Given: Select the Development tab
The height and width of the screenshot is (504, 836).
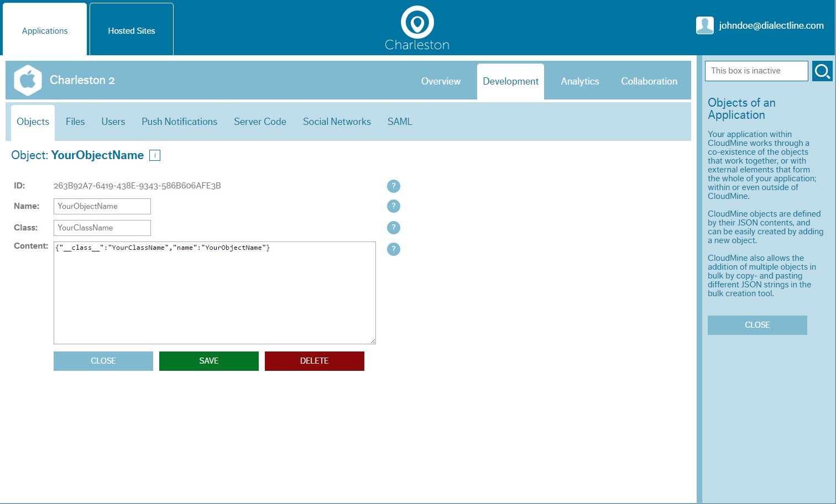Looking at the screenshot, I should point(510,81).
